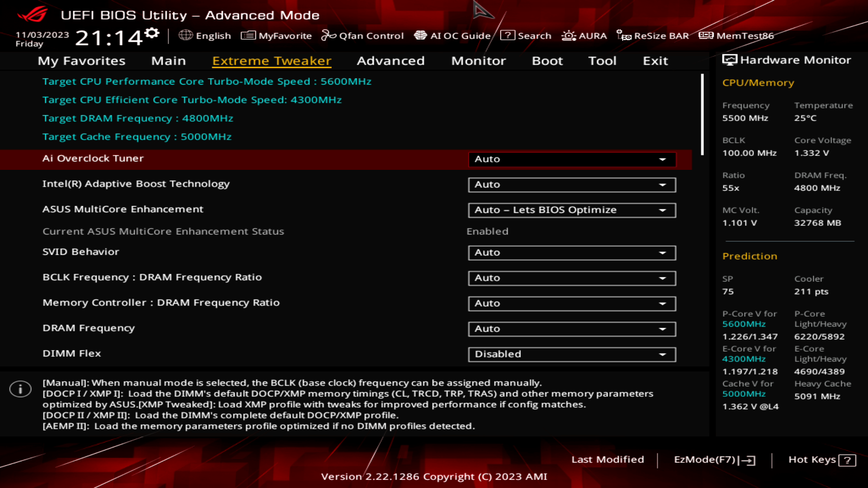Open AURA lighting icon
Screen dimensions: 868x488
(x=569, y=35)
